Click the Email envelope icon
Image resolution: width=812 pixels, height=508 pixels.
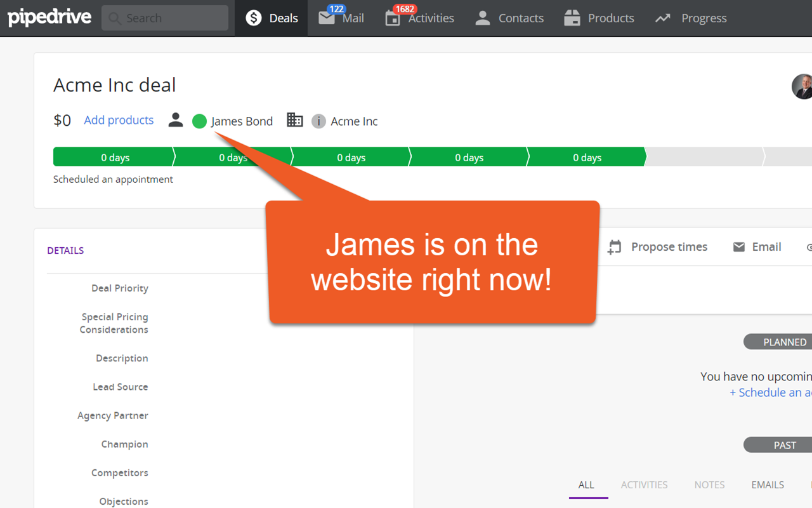tap(739, 247)
